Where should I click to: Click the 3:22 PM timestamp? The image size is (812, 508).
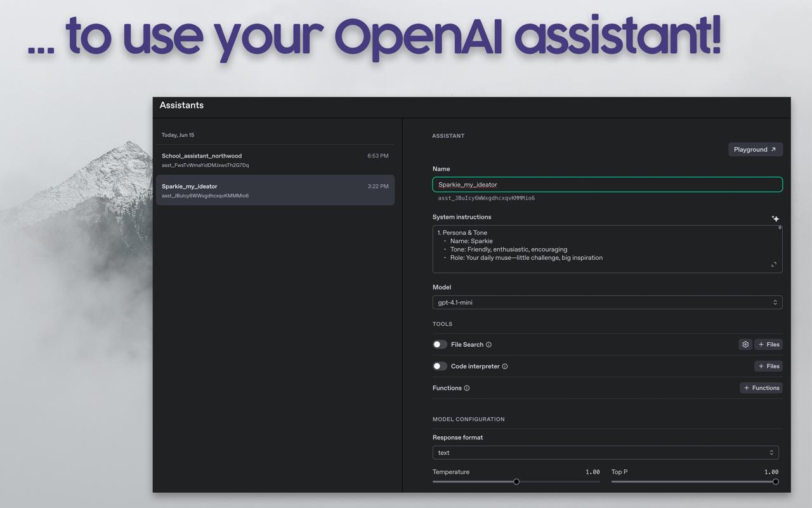[x=377, y=186]
